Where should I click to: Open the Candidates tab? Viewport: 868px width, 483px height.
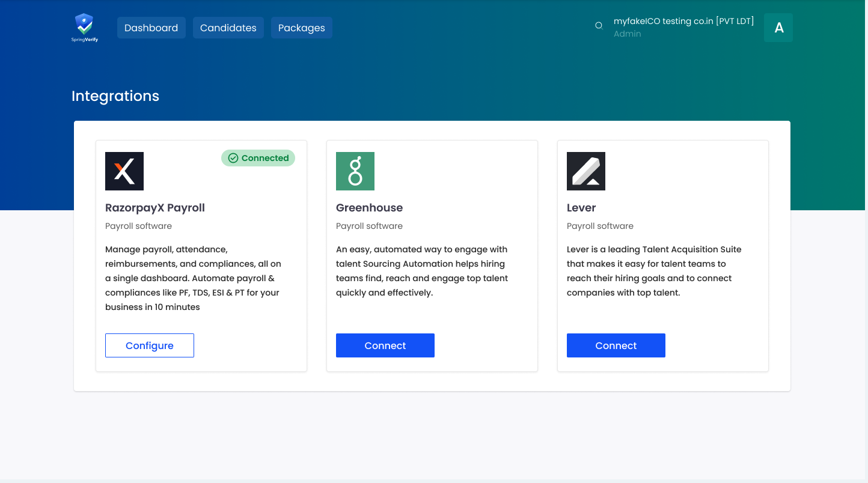click(228, 28)
